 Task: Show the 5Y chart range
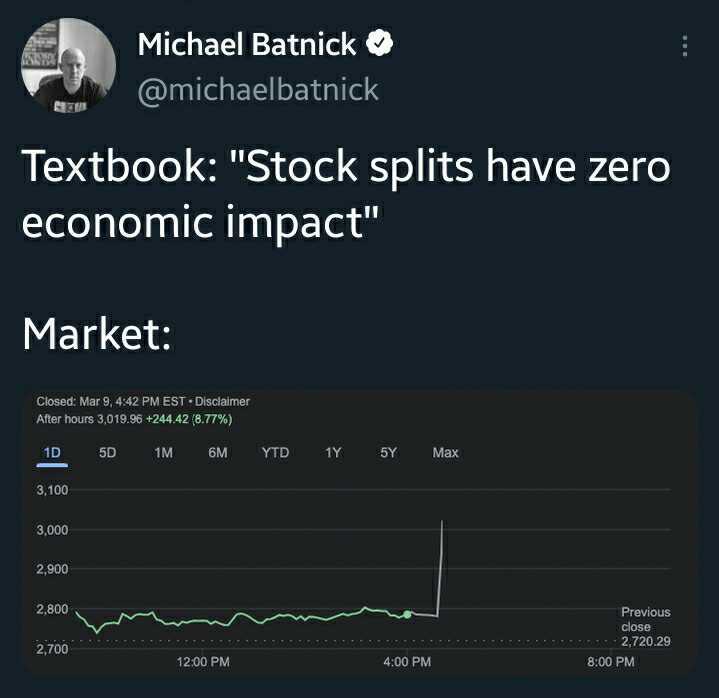[x=389, y=453]
